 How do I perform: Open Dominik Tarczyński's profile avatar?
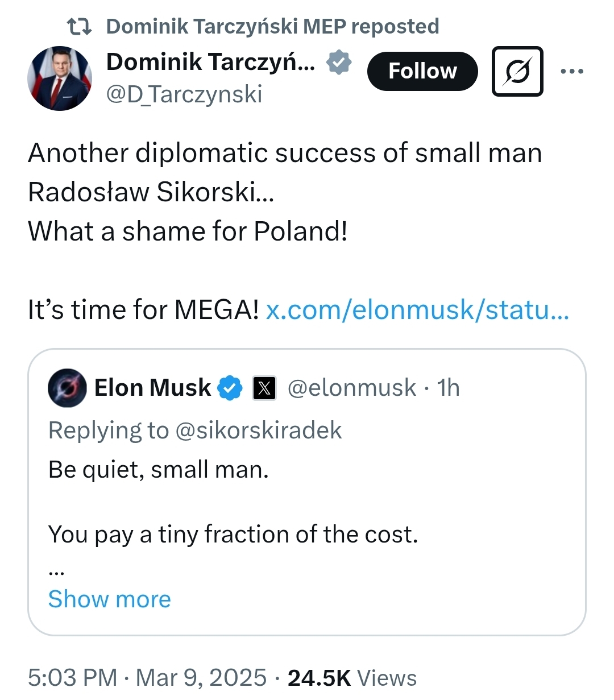pyautogui.click(x=60, y=78)
